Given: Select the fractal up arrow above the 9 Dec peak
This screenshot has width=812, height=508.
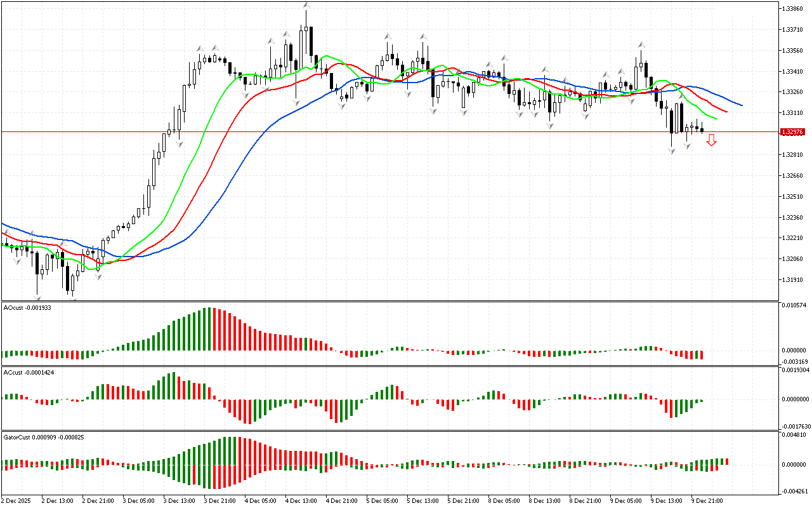Looking at the screenshot, I should (x=641, y=45).
